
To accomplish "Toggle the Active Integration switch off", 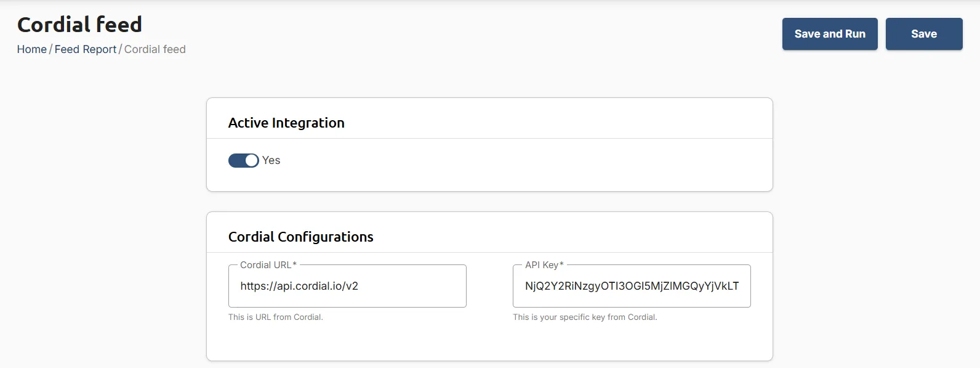I will (x=244, y=160).
